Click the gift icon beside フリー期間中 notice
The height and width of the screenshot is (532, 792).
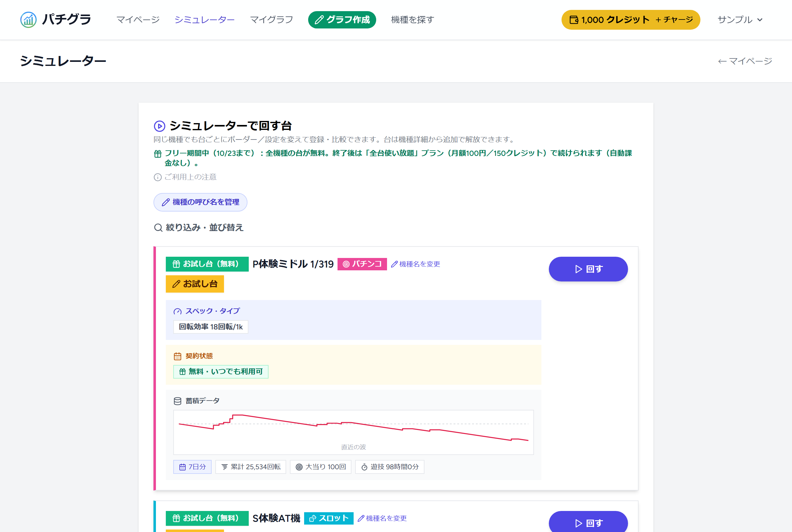[157, 154]
